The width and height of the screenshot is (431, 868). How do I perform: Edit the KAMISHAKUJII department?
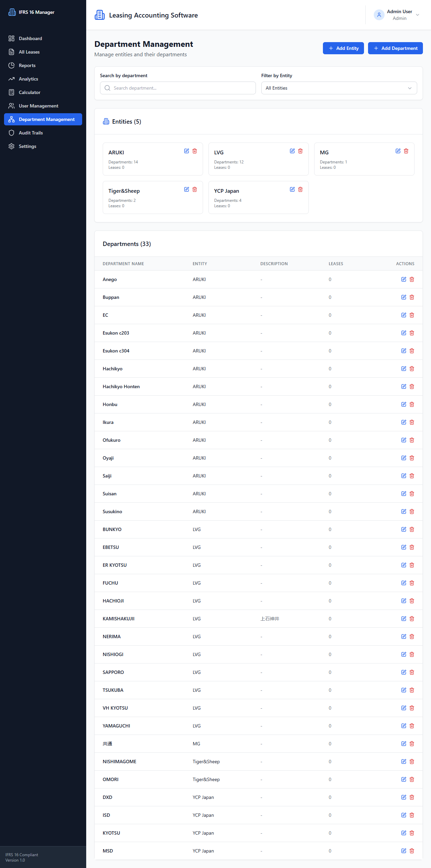[x=404, y=619]
